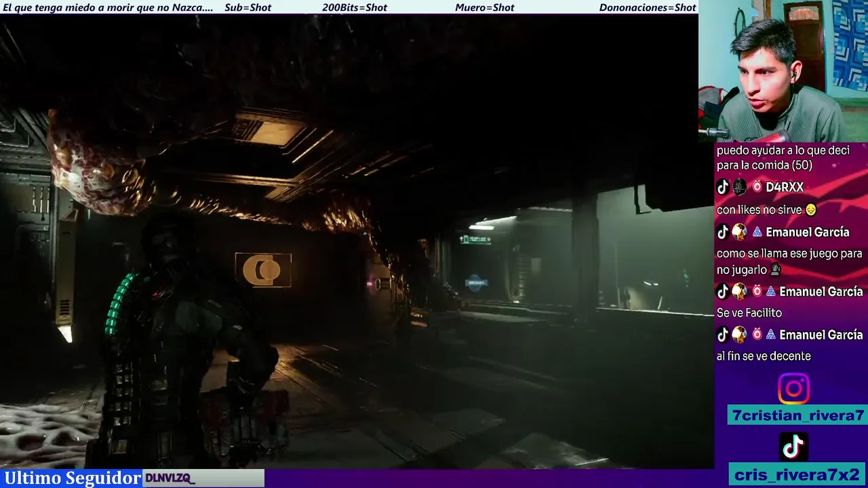
Task: Click the Instagram logo icon
Action: (x=793, y=389)
